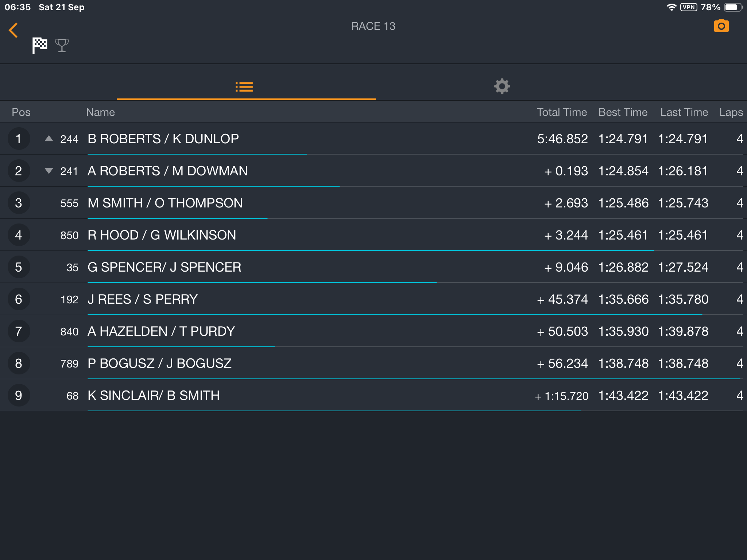Open the trophy standings view
Viewport: 747px width, 560px height.
(62, 46)
